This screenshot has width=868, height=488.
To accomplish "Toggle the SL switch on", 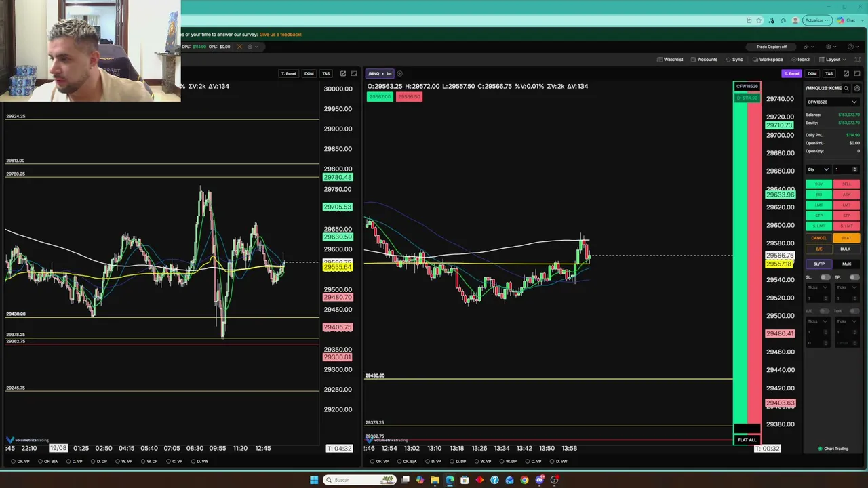I will pos(825,277).
